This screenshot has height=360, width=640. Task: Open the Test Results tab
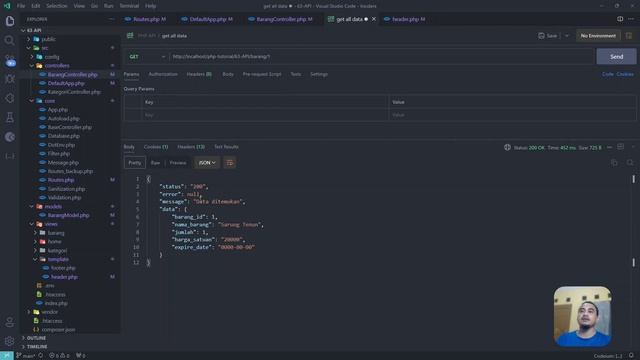pos(226,147)
